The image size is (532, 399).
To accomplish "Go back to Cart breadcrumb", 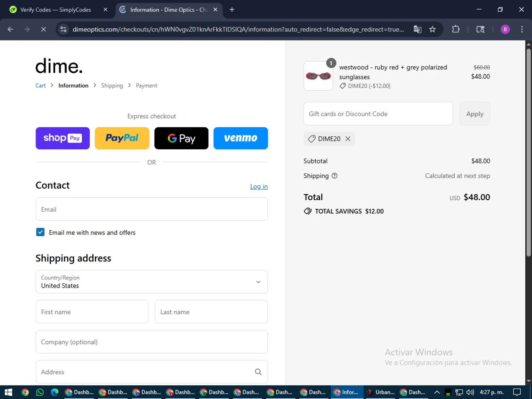I will pyautogui.click(x=40, y=85).
